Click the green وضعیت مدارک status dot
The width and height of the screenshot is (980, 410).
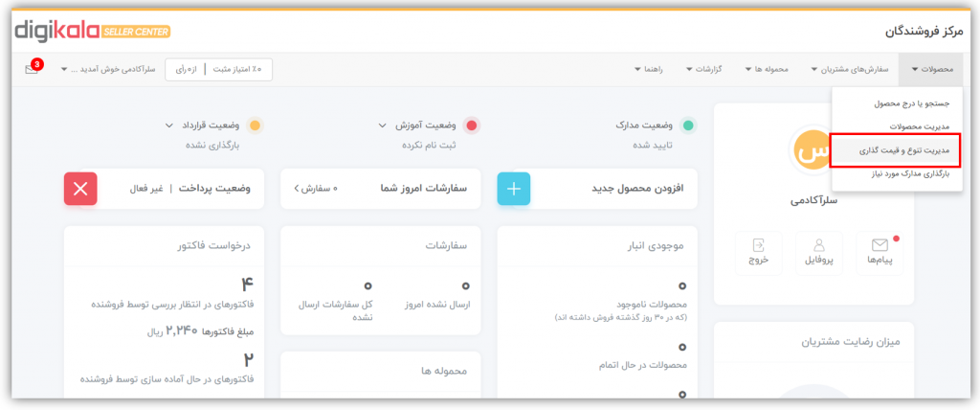688,125
